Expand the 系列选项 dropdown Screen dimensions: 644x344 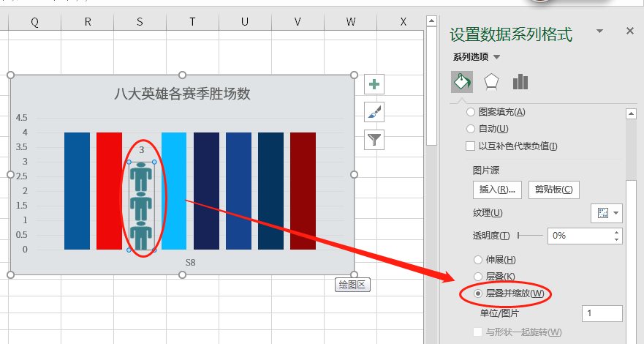pyautogui.click(x=496, y=57)
